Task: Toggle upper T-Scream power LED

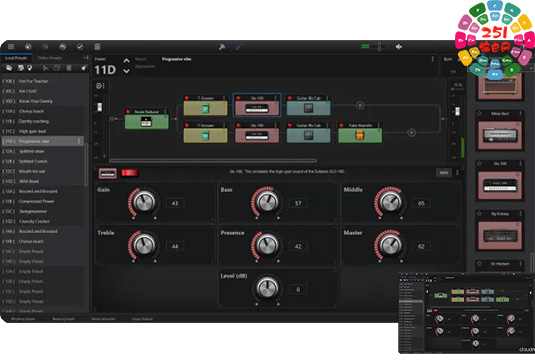Action: click(x=187, y=98)
